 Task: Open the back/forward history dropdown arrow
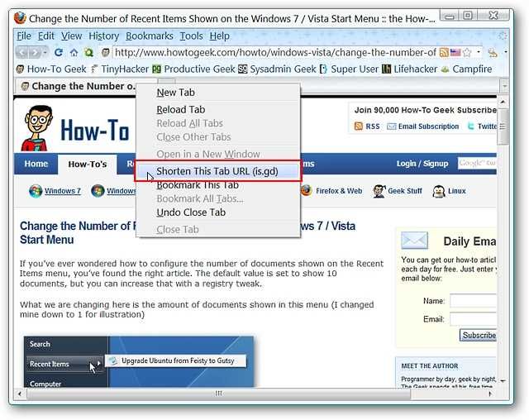click(45, 53)
